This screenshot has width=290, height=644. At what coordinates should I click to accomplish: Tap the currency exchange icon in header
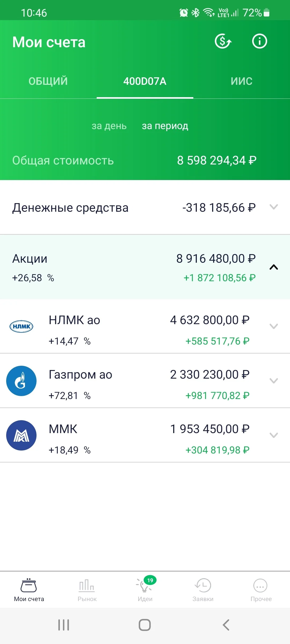click(x=223, y=41)
